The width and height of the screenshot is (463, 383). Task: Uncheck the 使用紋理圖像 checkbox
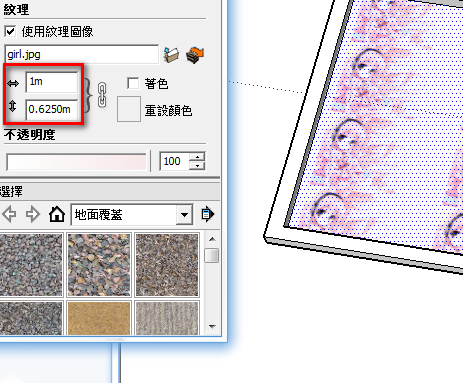(10, 32)
